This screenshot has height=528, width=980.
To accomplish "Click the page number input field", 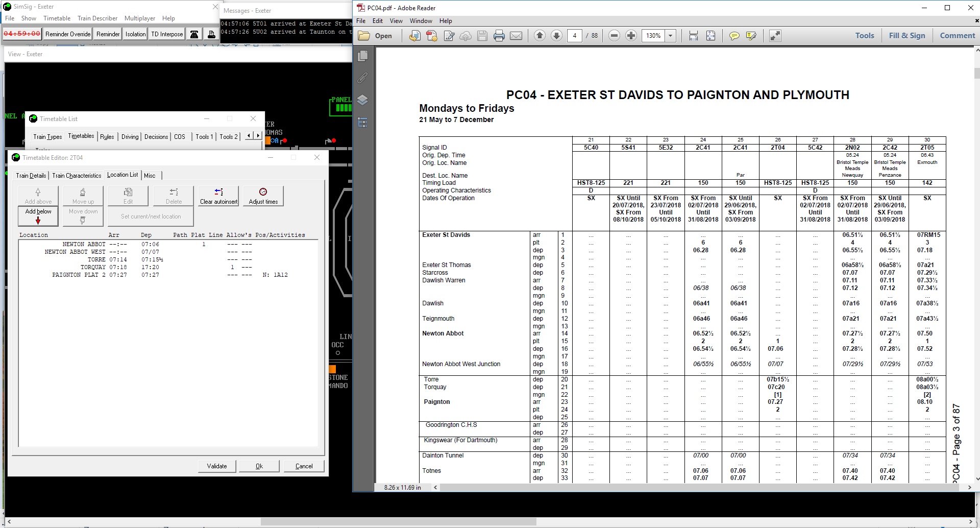I will coord(575,36).
